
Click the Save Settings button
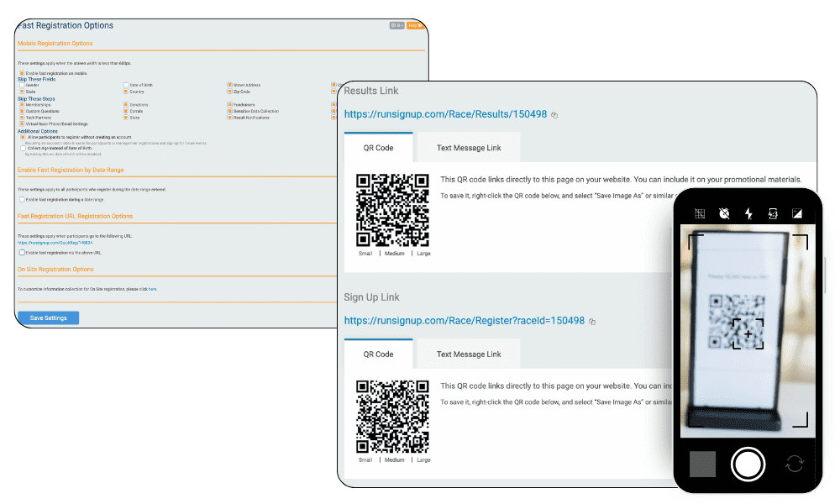point(48,318)
